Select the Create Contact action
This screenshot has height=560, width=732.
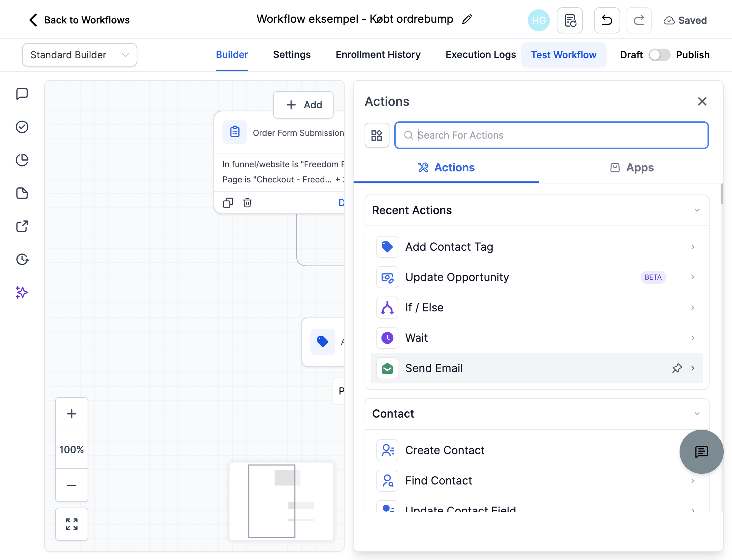pos(537,450)
